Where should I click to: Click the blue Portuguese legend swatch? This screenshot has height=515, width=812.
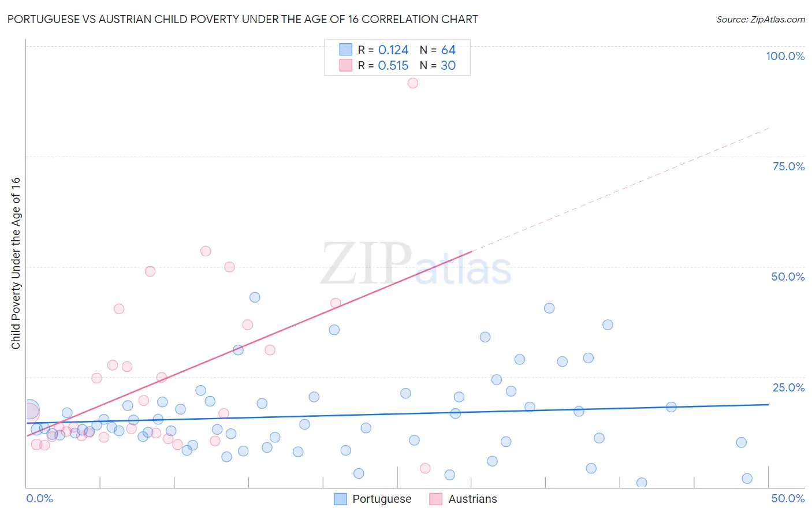click(341, 499)
